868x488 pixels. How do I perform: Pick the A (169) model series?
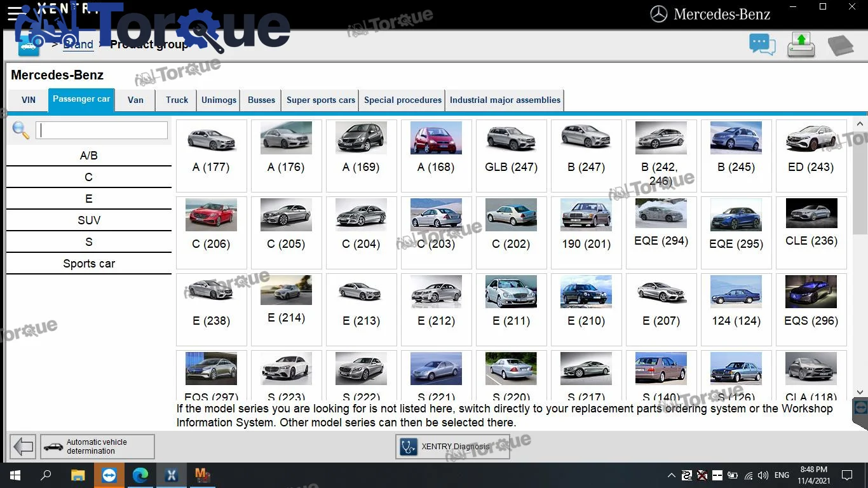coord(361,156)
